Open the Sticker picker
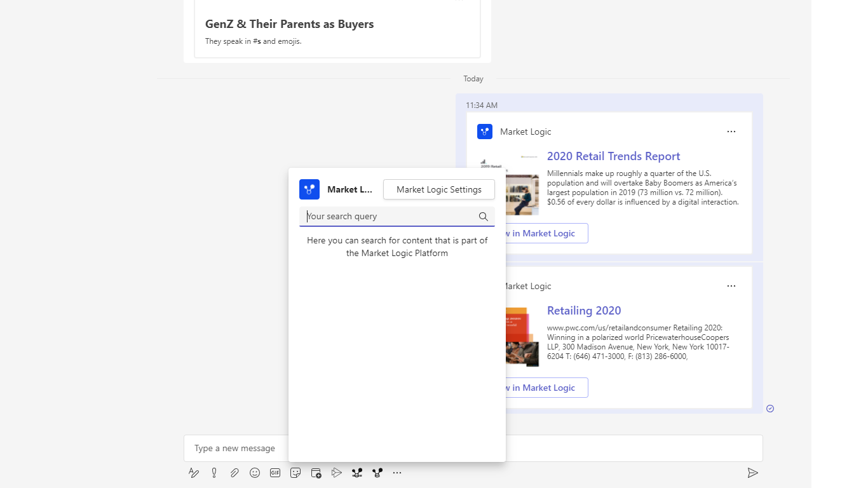 click(x=295, y=473)
